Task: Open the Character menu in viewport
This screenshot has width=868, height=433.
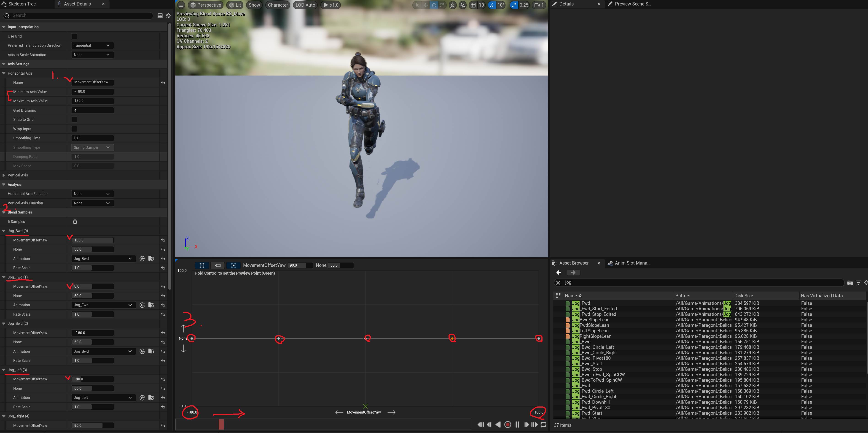Action: click(278, 5)
